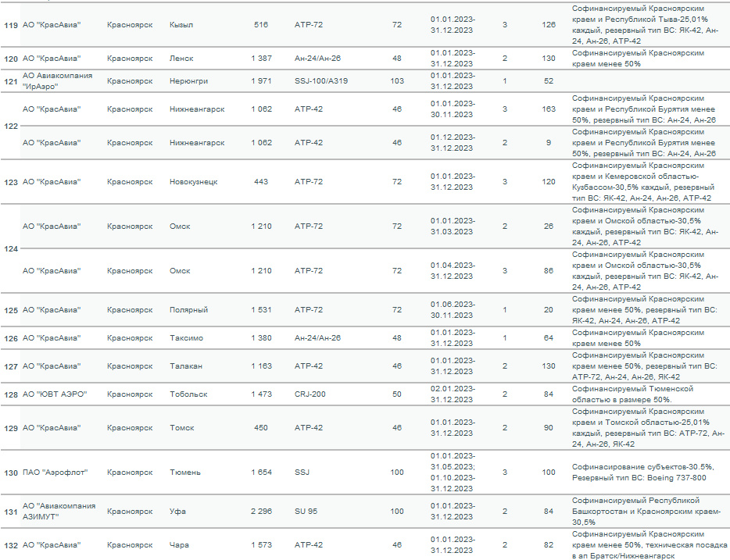730x560 pixels.
Task: Select destination Томск
Action: pos(181,428)
